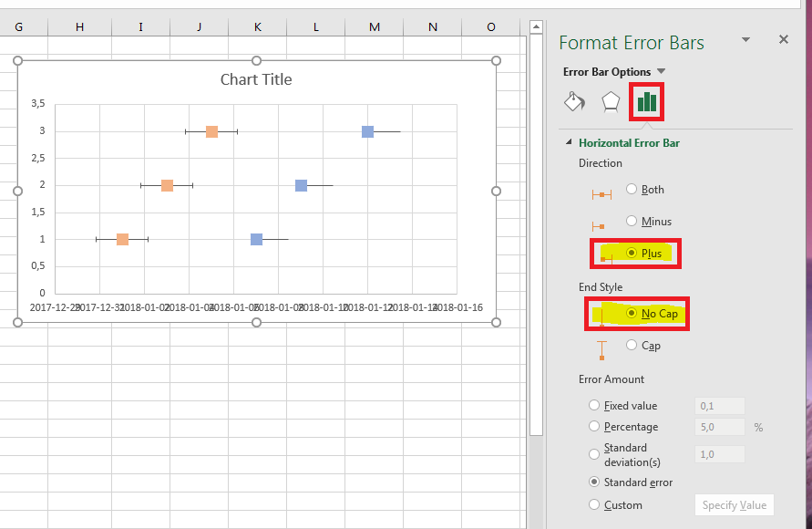This screenshot has height=529, width=812.
Task: Open the Effects pentagon tab
Action: [611, 101]
